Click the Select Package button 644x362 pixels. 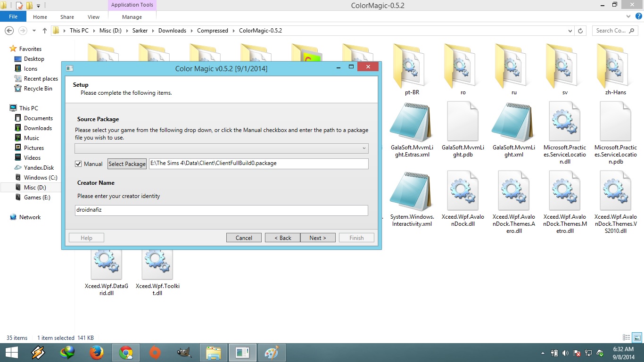point(127,164)
